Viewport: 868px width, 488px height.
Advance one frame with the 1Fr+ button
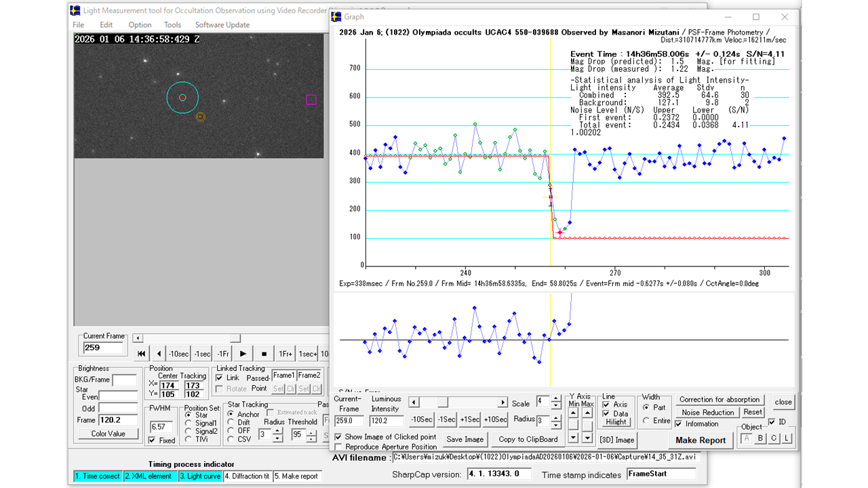[x=285, y=353]
